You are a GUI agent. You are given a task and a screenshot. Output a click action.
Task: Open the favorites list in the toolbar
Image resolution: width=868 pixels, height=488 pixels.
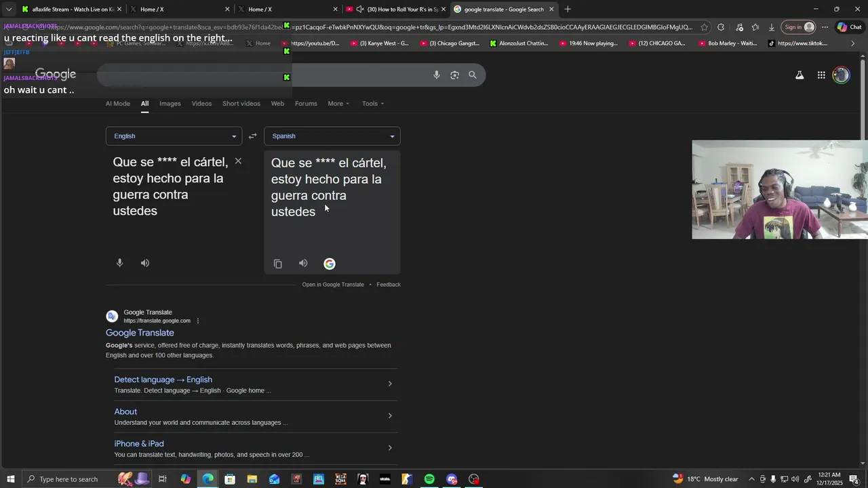coord(755,27)
